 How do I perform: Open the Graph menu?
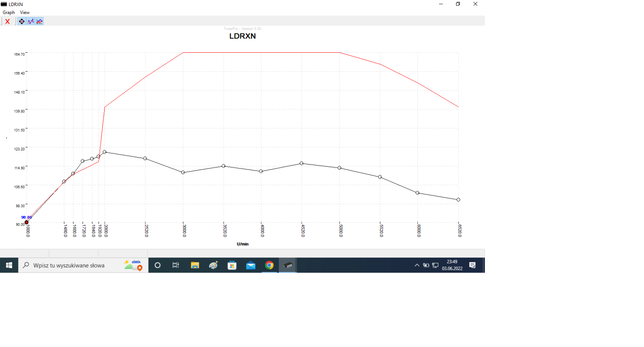pos(8,12)
